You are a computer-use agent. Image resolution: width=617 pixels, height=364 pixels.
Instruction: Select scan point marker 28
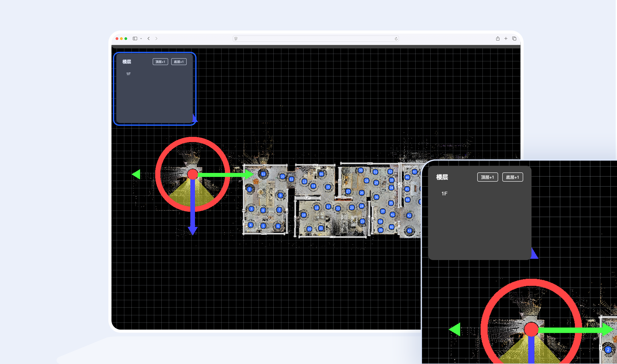point(366,181)
